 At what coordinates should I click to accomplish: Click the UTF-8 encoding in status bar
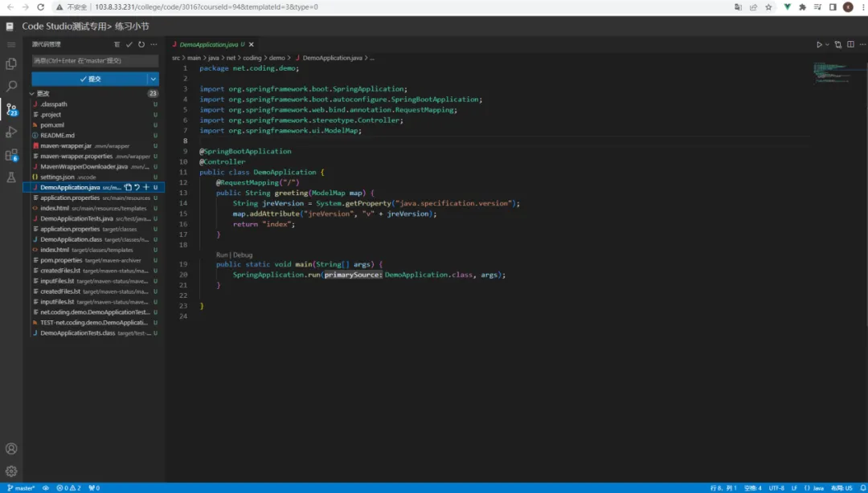click(776, 488)
